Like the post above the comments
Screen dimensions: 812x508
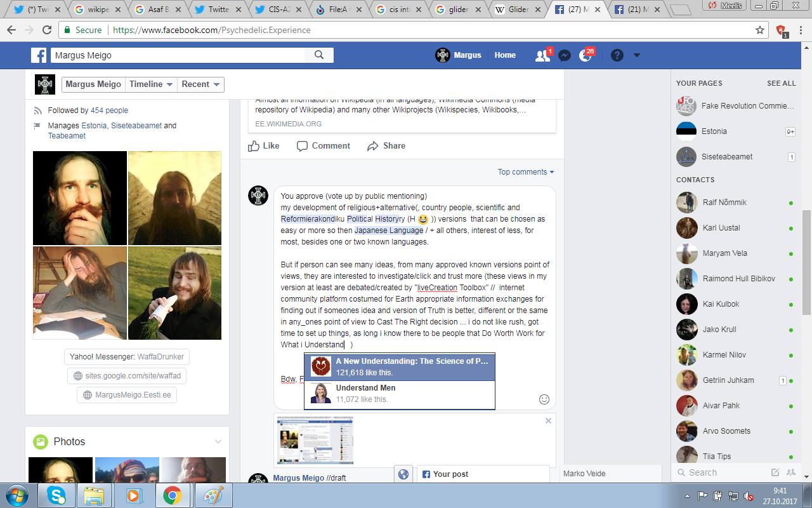pos(264,146)
